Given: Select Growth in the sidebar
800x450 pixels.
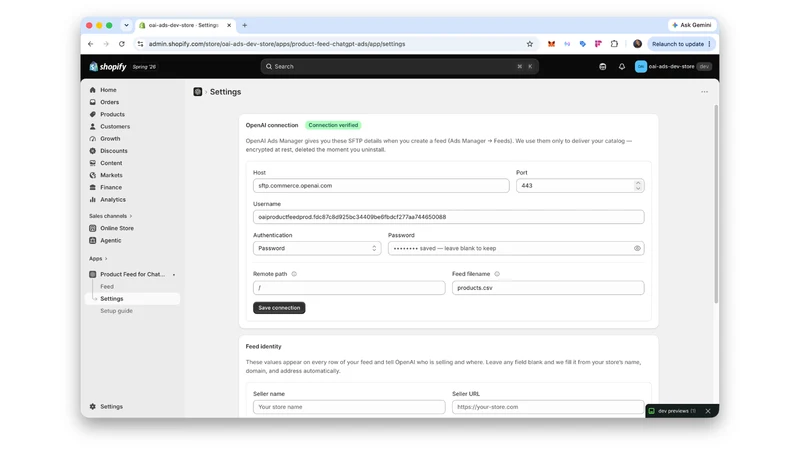Looking at the screenshot, I should point(110,139).
